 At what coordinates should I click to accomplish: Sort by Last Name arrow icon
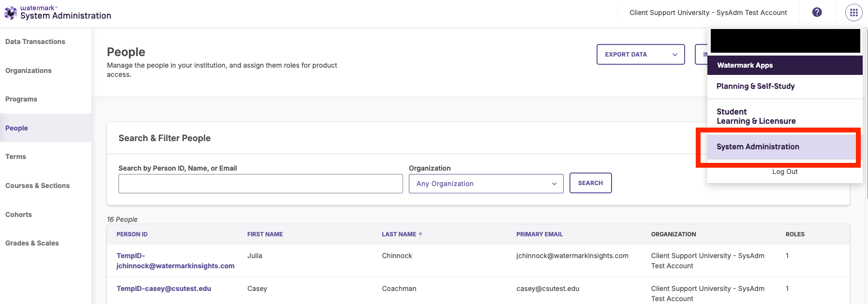coord(420,234)
